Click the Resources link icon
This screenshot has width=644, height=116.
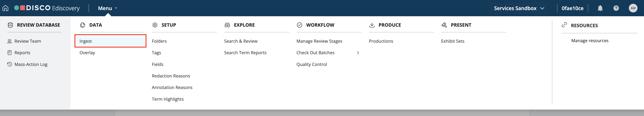pyautogui.click(x=564, y=25)
